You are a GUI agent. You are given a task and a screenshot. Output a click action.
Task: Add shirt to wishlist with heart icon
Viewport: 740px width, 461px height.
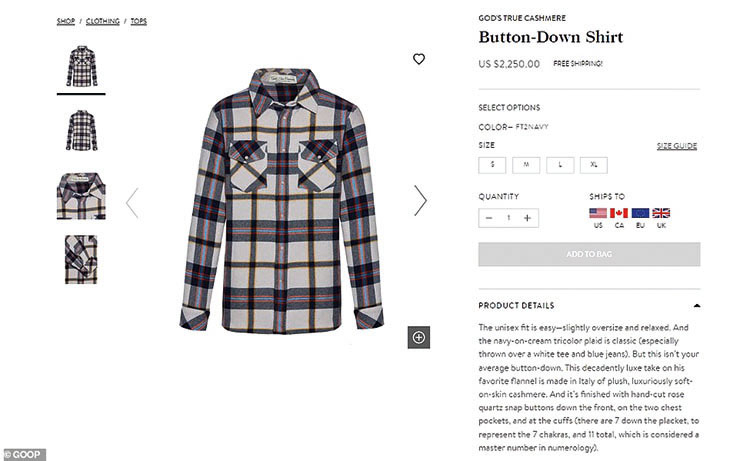[419, 59]
